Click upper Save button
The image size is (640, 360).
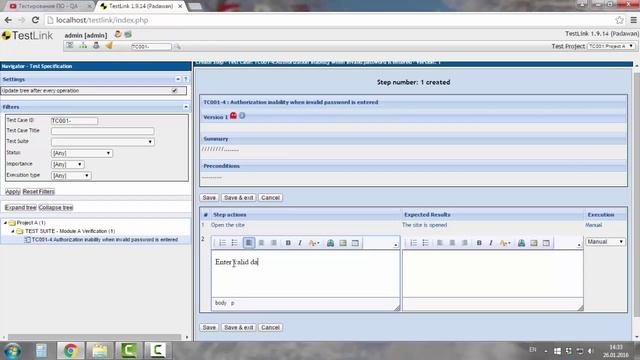click(209, 198)
